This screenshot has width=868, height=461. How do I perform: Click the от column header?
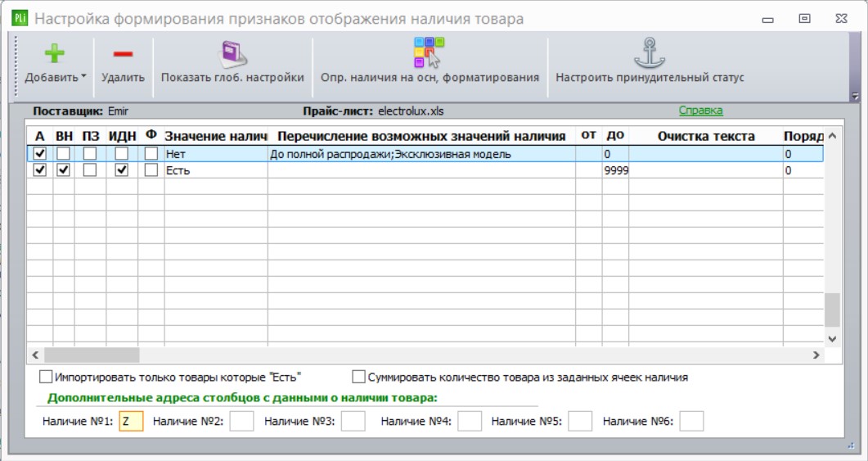(x=588, y=135)
